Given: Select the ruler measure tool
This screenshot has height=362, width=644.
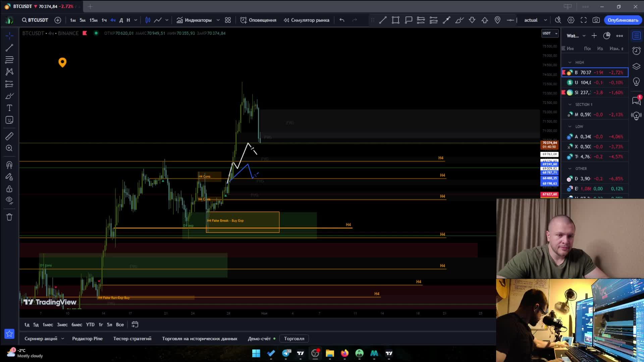Looking at the screenshot, I should (9, 136).
